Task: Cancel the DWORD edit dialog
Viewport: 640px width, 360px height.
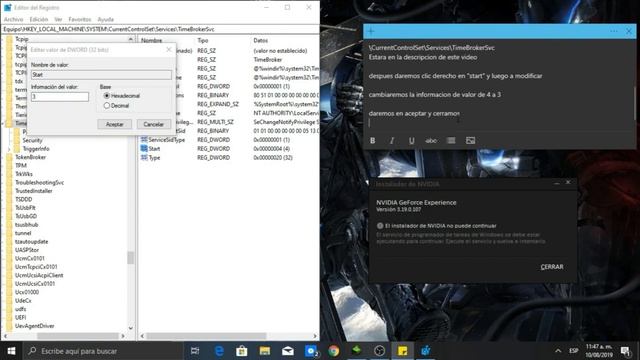Action: click(x=153, y=124)
